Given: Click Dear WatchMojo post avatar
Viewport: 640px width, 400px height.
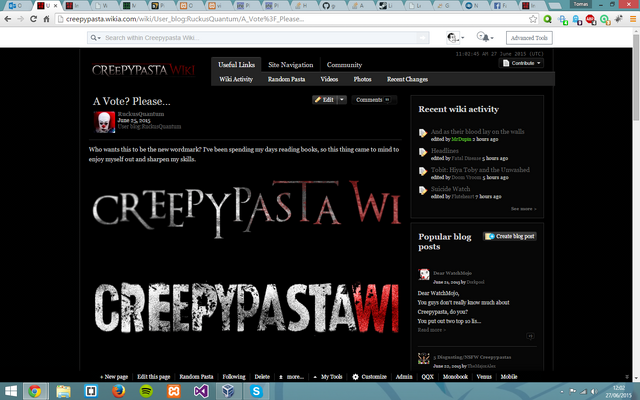Looking at the screenshot, I should tap(424, 274).
